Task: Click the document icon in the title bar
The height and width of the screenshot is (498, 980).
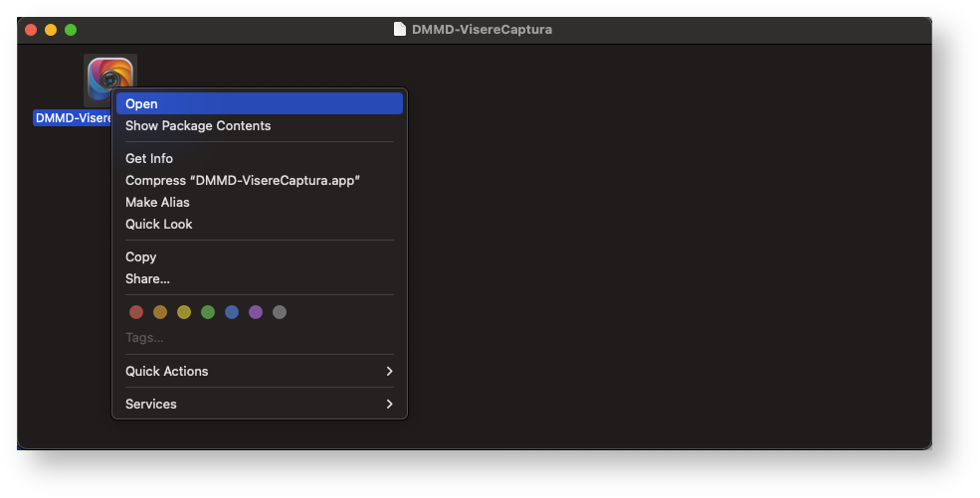Action: 400,30
